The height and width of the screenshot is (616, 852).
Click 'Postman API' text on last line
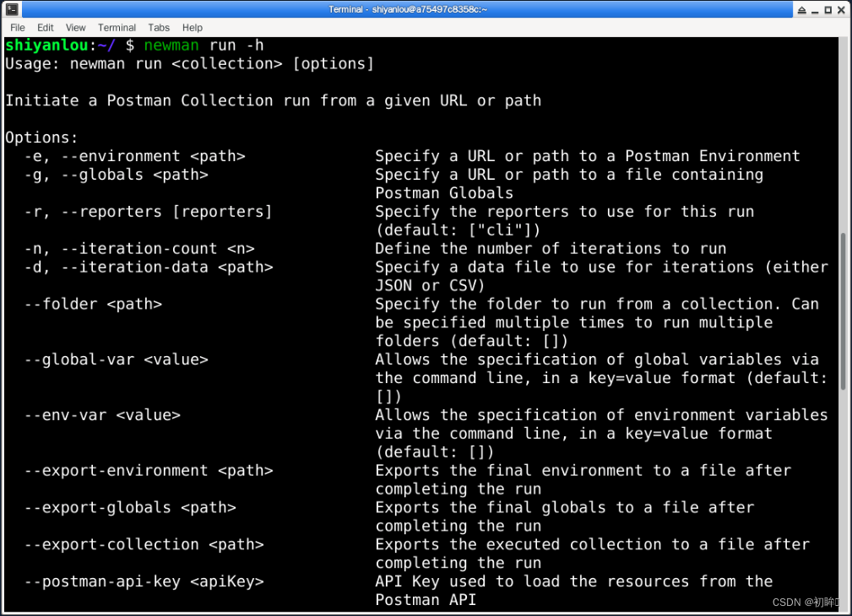point(426,600)
